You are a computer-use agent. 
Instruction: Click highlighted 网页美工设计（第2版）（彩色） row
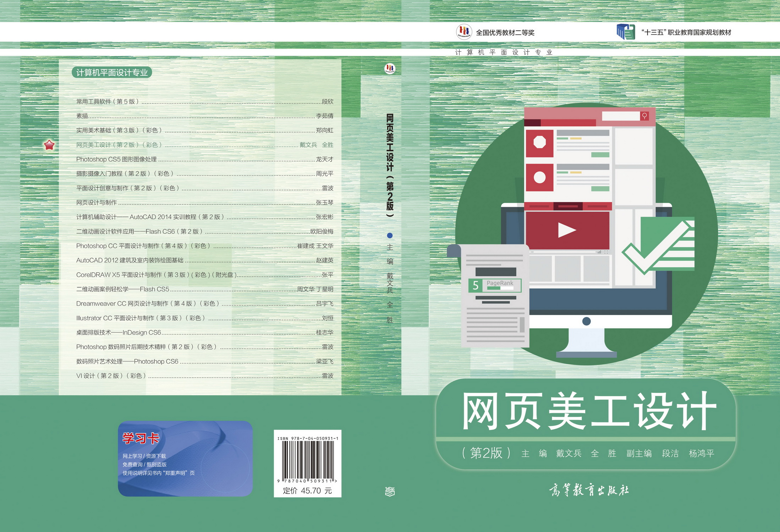205,145
